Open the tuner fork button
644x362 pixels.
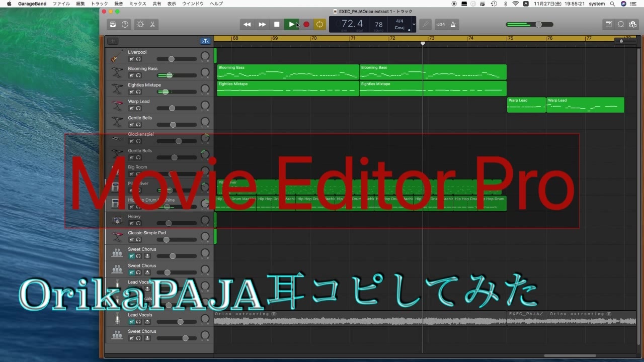tap(426, 24)
